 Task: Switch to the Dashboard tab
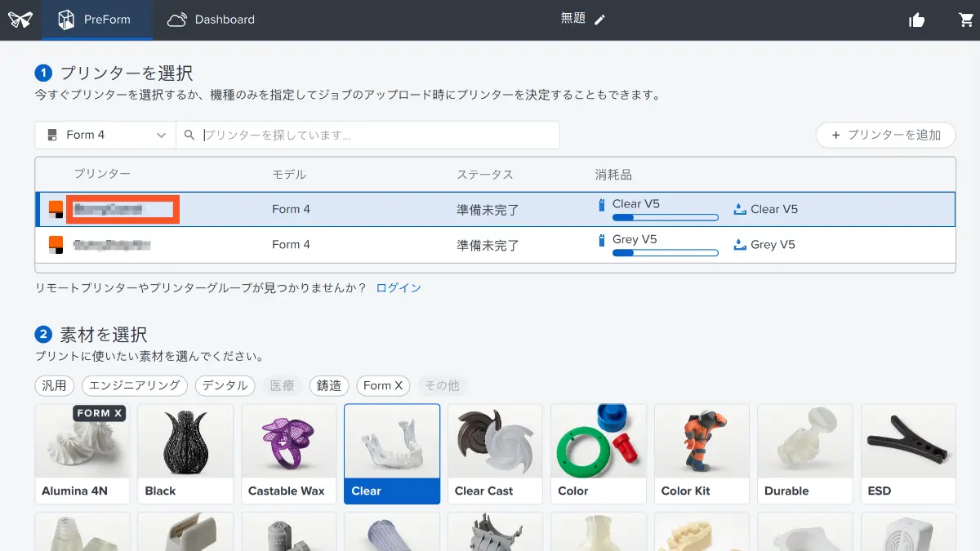tap(212, 20)
